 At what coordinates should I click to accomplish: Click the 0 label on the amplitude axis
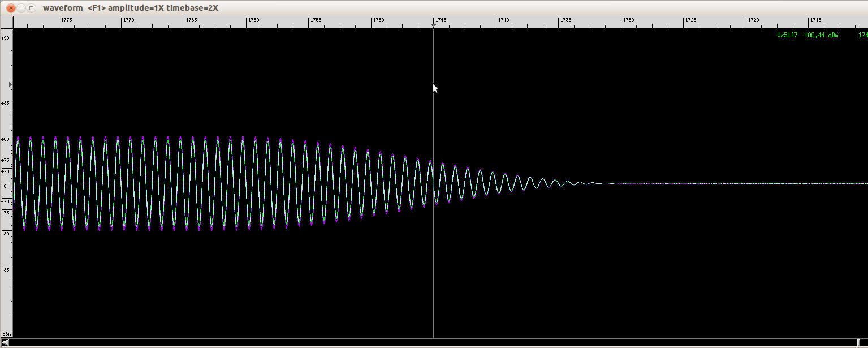tap(5, 186)
